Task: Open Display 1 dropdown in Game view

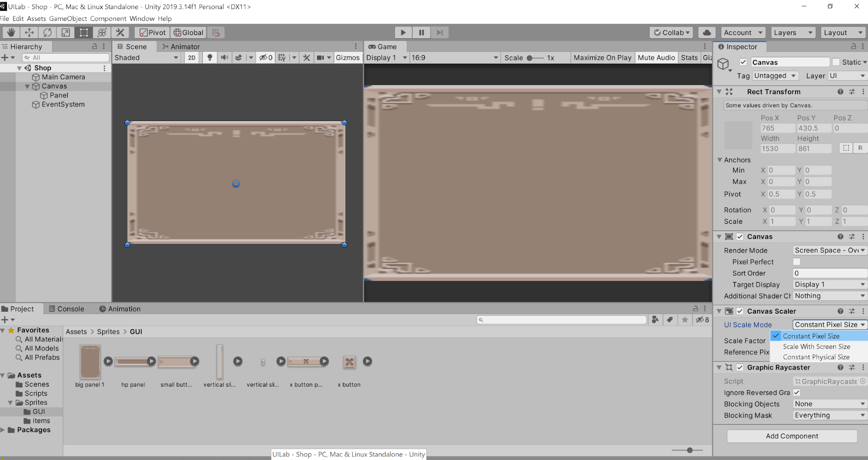Action: click(386, 57)
